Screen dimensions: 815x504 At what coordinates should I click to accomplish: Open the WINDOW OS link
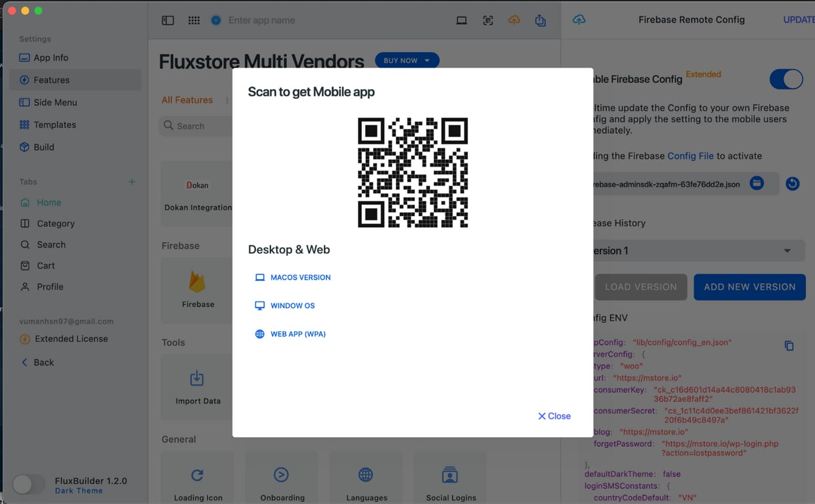[284, 306]
